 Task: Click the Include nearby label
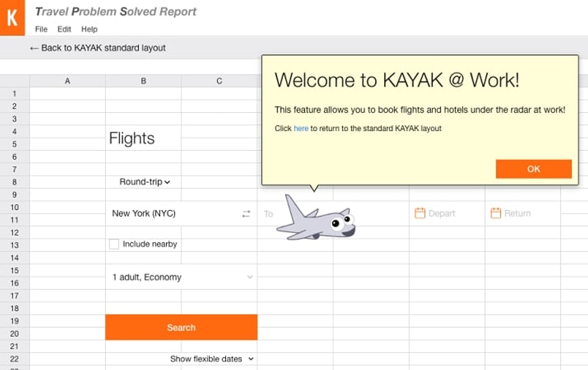tap(150, 244)
